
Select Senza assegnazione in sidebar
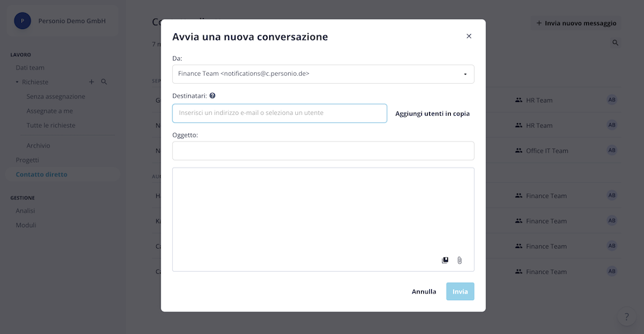pos(56,96)
